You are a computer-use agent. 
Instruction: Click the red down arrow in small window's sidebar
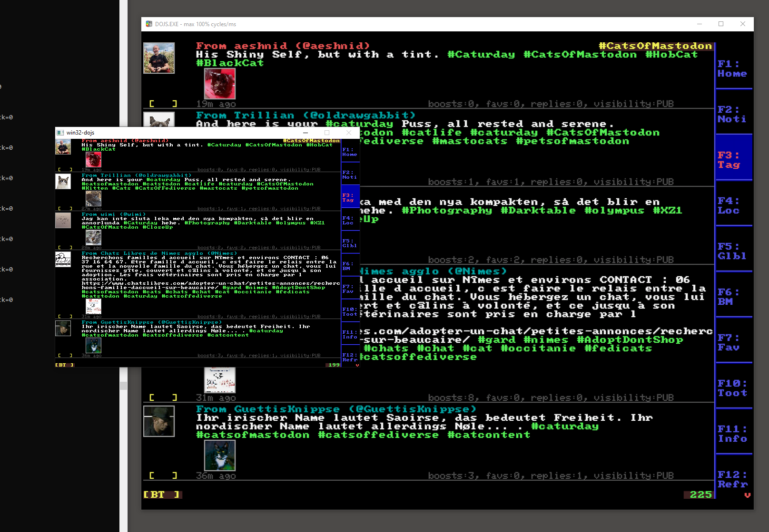[357, 365]
